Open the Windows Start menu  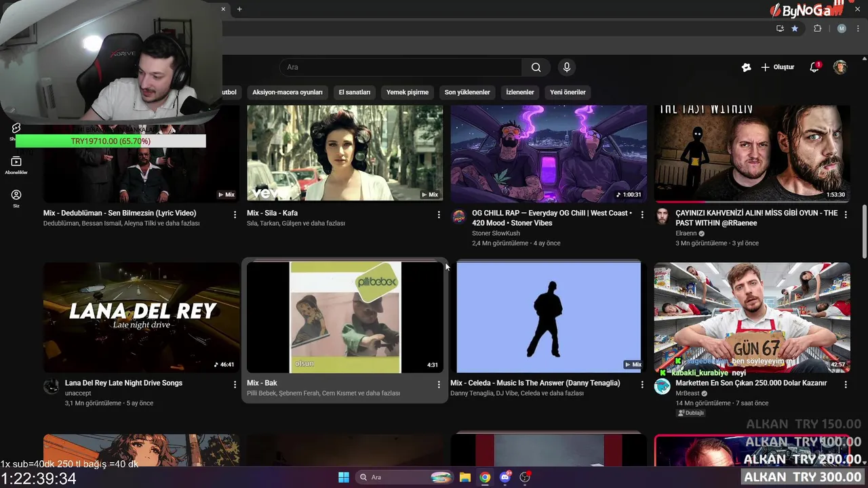click(344, 477)
